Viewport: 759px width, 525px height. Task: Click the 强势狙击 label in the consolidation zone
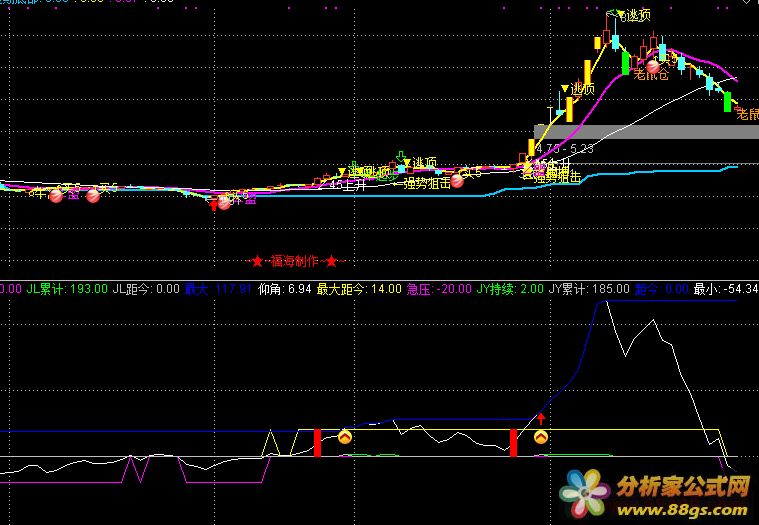[x=426, y=183]
